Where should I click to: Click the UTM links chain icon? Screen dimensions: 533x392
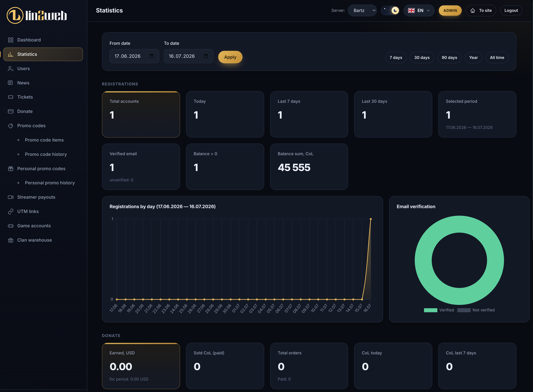pyautogui.click(x=10, y=211)
